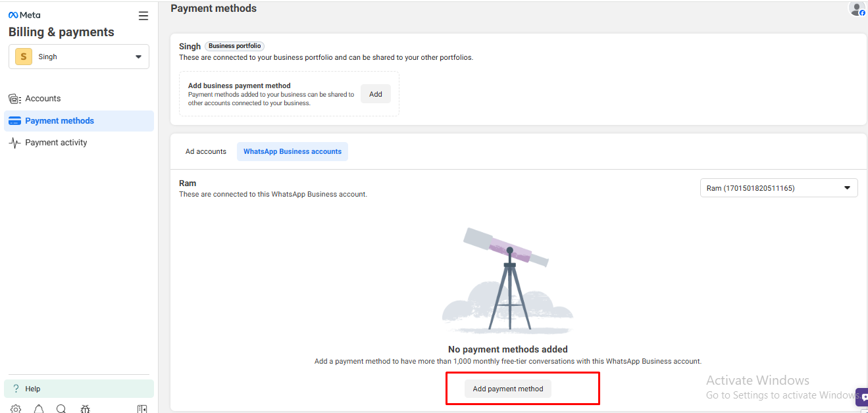Switch to the Ad accounts tab
Screen dimensions: 868x413
click(206, 151)
